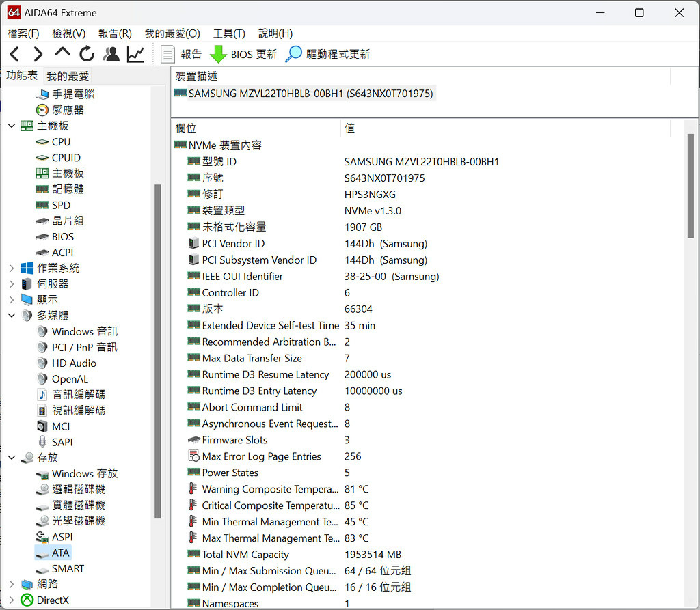700x610 pixels.
Task: Click the refresh toolbar icon
Action: click(87, 54)
